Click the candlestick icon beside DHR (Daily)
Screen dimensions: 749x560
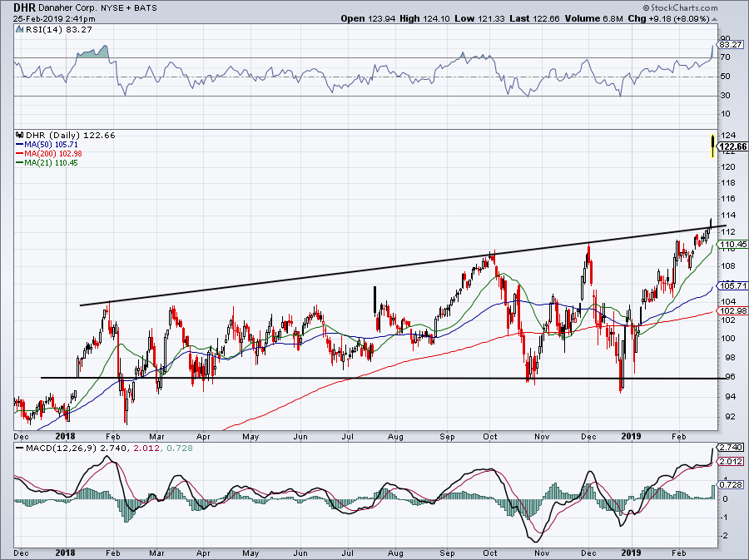click(20, 135)
